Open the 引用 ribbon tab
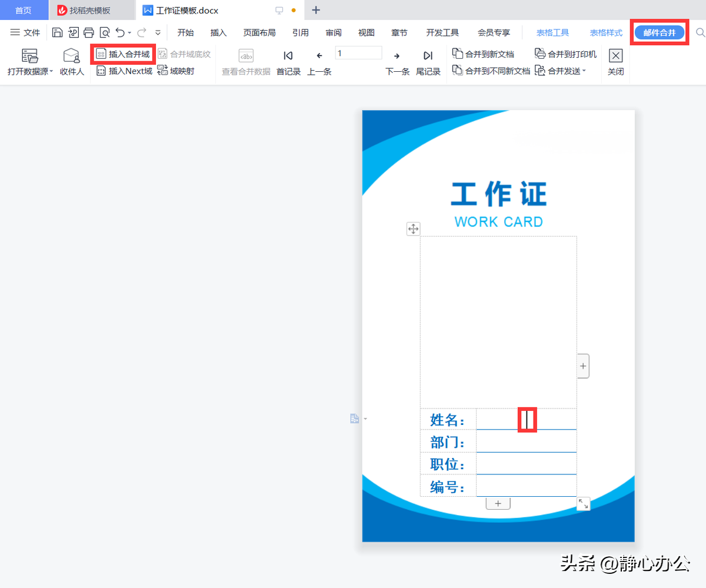The width and height of the screenshot is (706, 588). pyautogui.click(x=301, y=32)
